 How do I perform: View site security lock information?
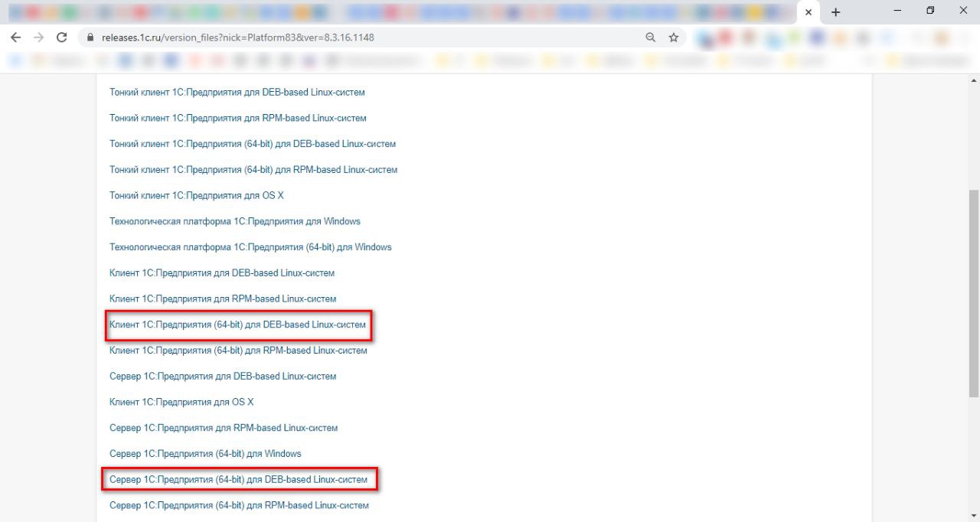[90, 37]
